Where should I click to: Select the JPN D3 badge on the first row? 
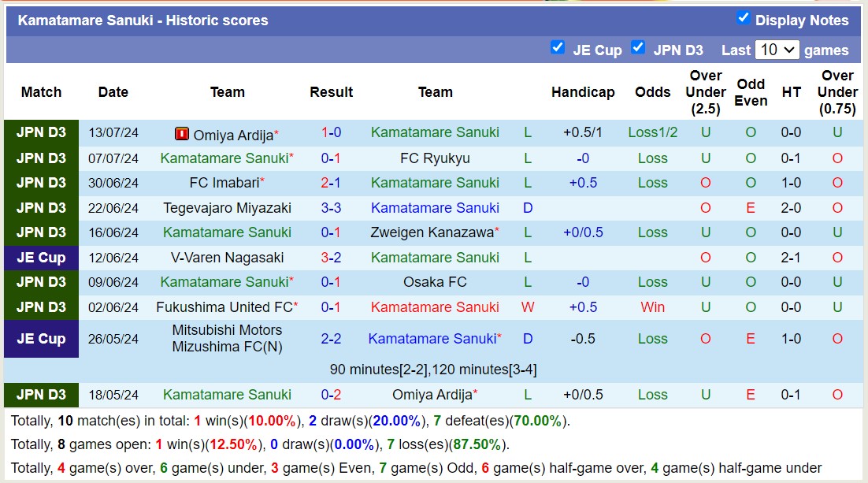pos(41,134)
